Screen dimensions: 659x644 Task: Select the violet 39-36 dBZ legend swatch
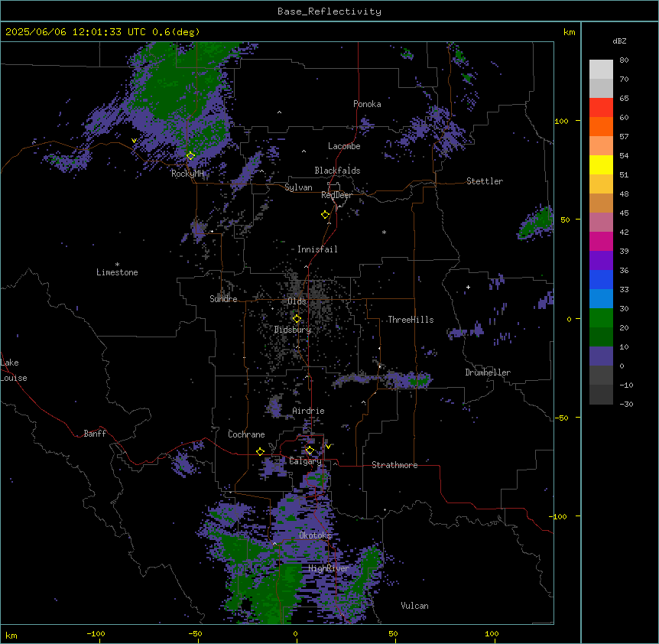click(x=601, y=261)
